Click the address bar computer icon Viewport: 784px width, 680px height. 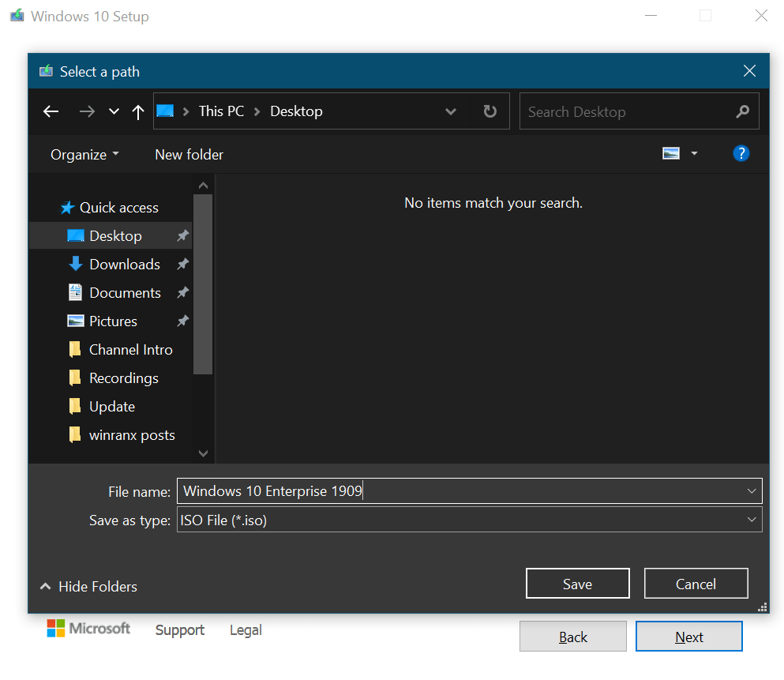click(x=165, y=111)
